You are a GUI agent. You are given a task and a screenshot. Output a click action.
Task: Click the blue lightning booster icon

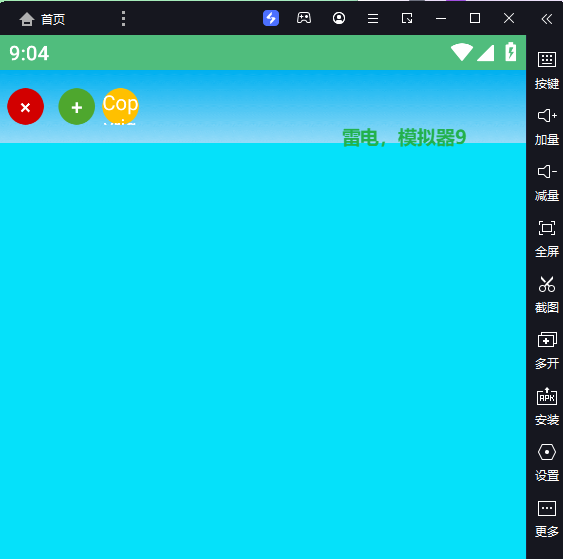tap(271, 18)
